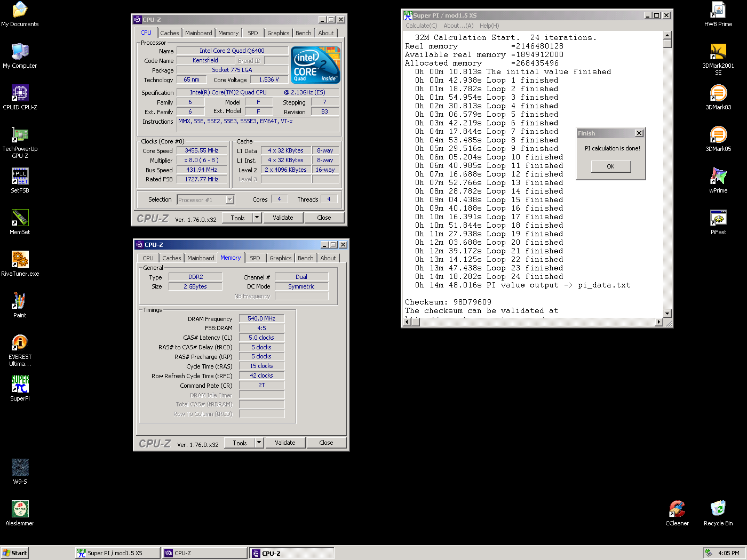Switch to Super PI taskbar button
The height and width of the screenshot is (560, 747).
(117, 553)
